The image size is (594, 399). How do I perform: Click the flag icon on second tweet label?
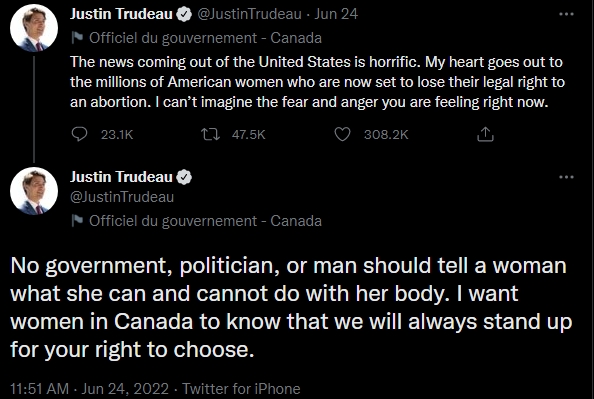point(77,221)
